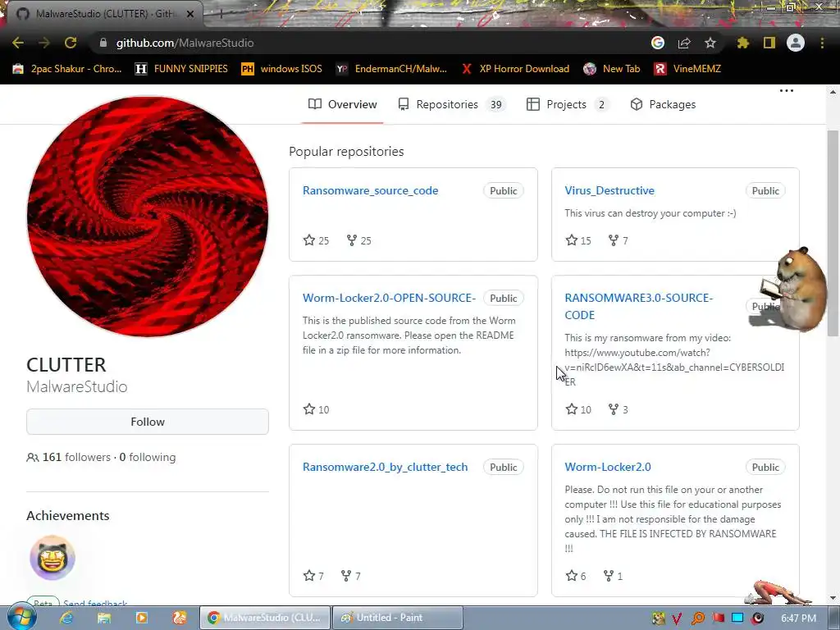This screenshot has width=840, height=630.
Task: Open the Windows Start orb
Action: 21,617
